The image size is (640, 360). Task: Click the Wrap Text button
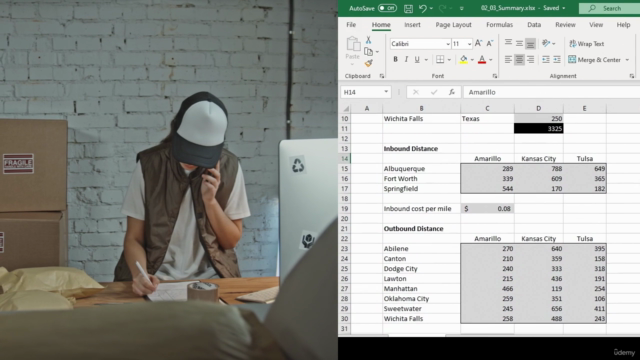pos(587,44)
